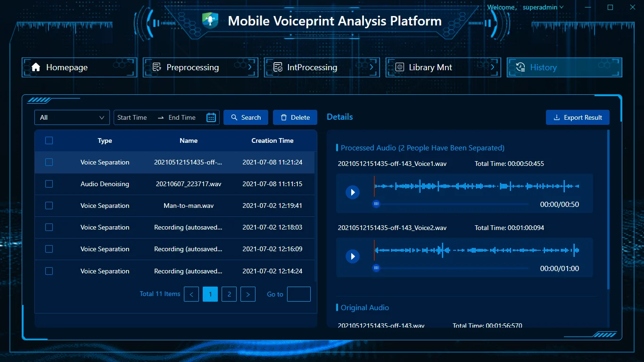
Task: Click the Preprocessing tab icon
Action: 157,67
